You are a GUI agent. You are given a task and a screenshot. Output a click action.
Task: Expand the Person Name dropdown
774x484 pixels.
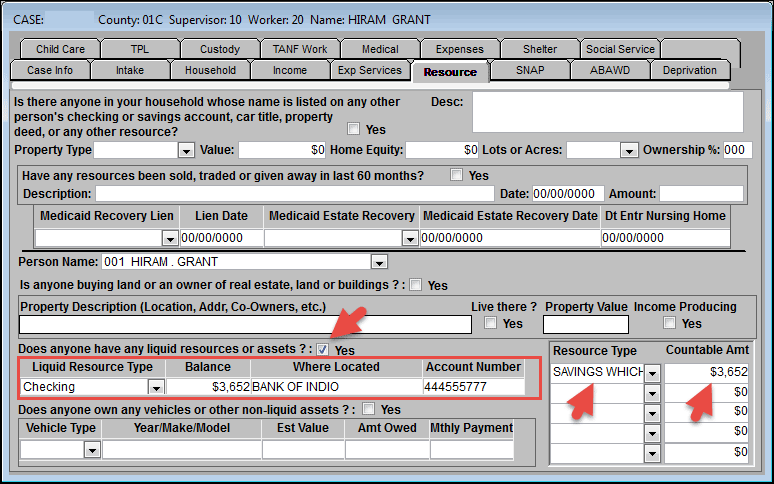click(379, 262)
